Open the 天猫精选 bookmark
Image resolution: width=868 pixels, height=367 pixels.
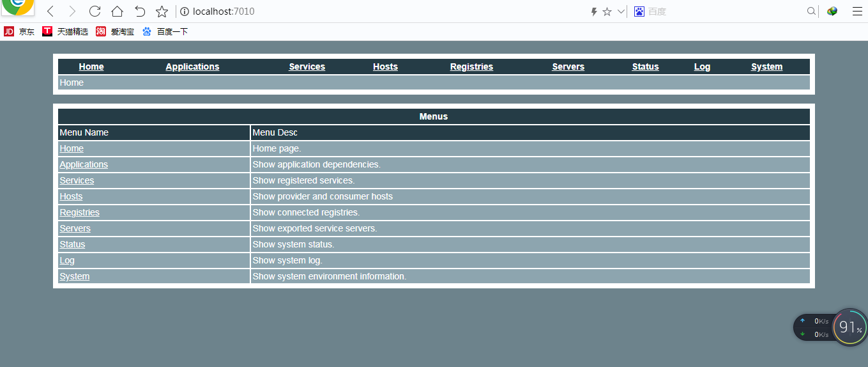tap(65, 31)
